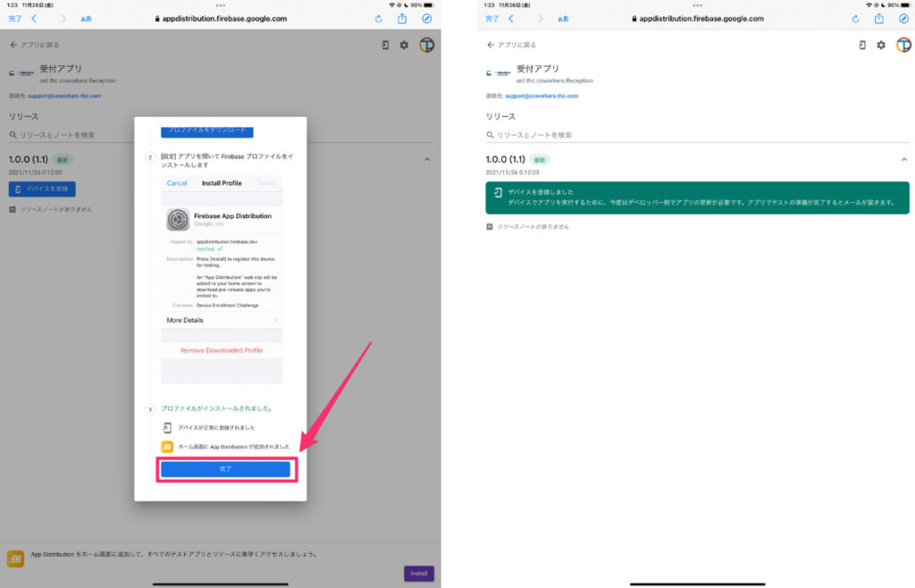Image resolution: width=915 pixels, height=588 pixels.
Task: Return via アプリに戻る in right page
Action: [512, 45]
